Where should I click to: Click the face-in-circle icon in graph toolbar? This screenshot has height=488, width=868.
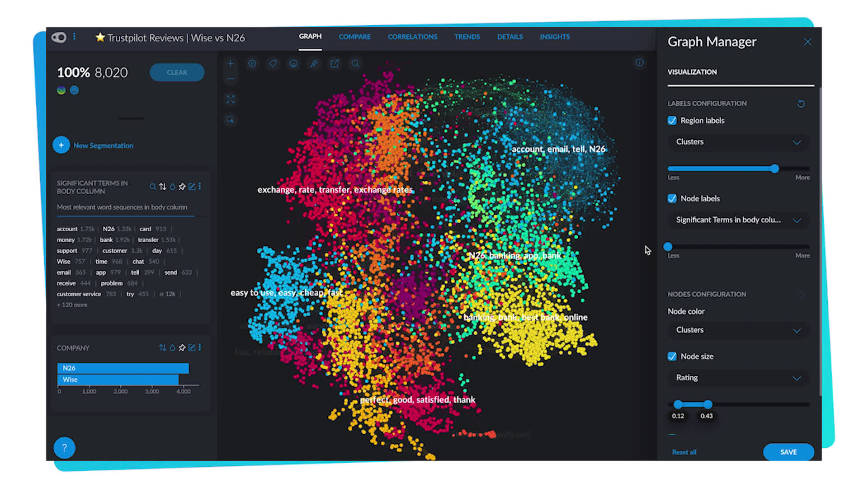[293, 64]
